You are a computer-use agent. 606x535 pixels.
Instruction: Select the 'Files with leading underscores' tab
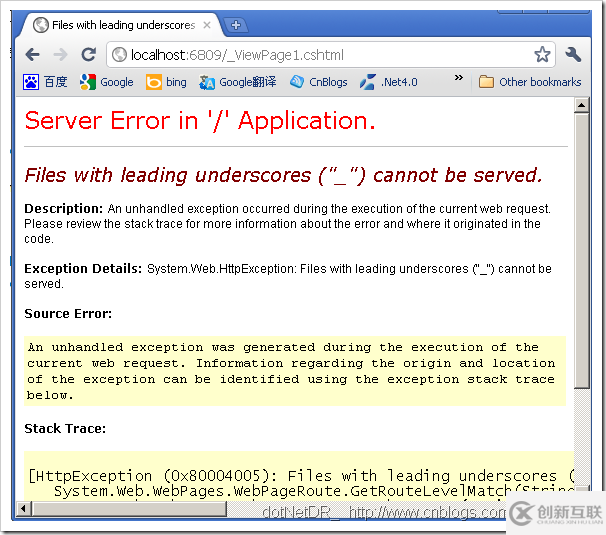[x=123, y=25]
